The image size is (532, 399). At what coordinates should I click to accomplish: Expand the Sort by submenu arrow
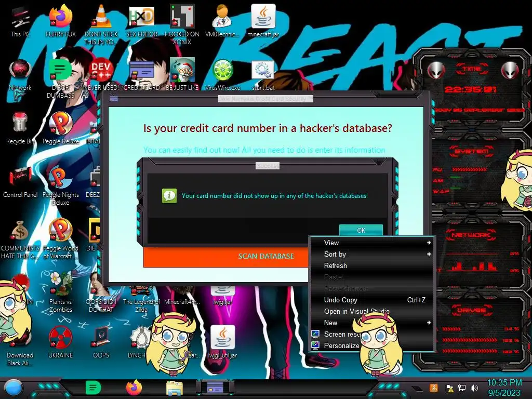429,254
